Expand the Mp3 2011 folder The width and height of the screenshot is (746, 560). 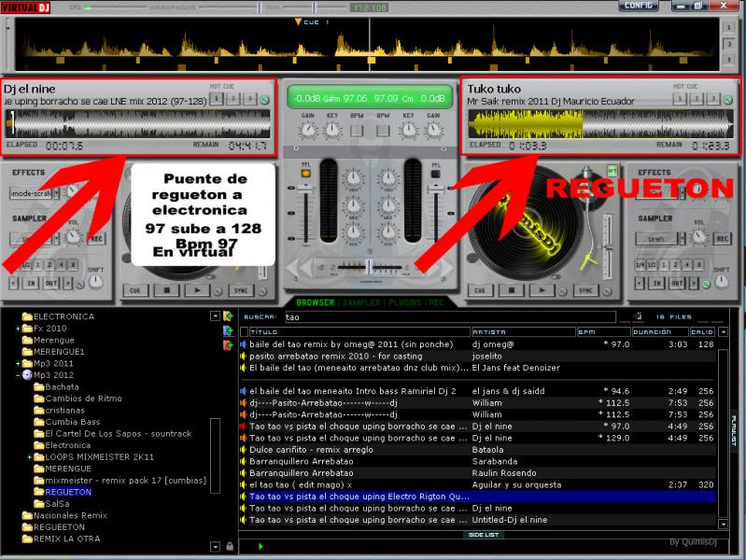coord(18,363)
